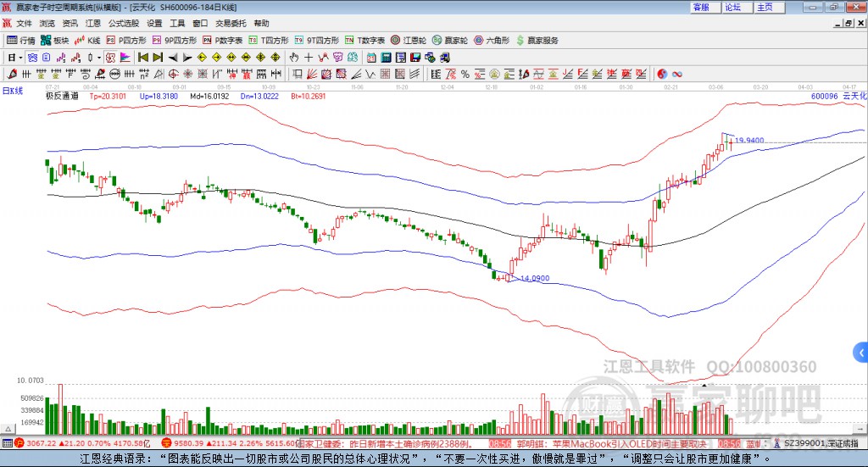
Task: Open the 行情 market quotes view
Action: point(20,41)
